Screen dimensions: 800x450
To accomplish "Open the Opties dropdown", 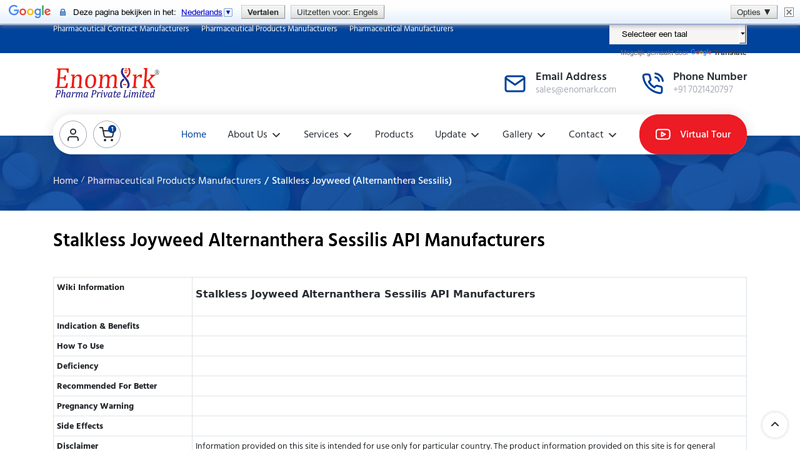I will click(754, 12).
